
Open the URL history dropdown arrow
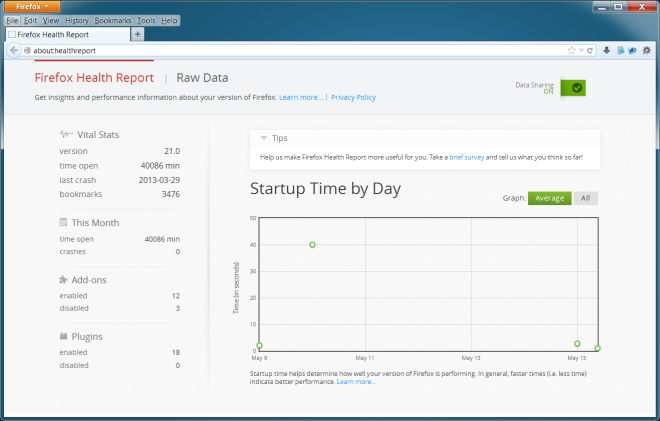click(x=581, y=51)
